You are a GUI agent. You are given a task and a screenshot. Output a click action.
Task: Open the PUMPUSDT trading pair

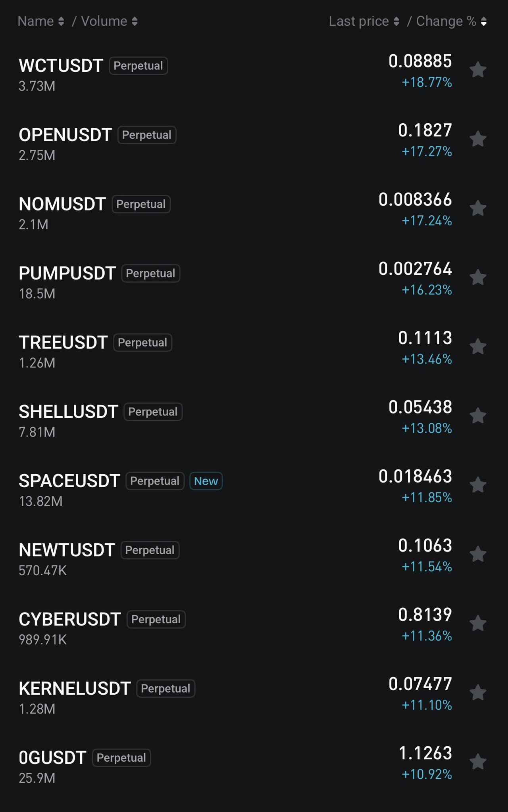coord(67,274)
